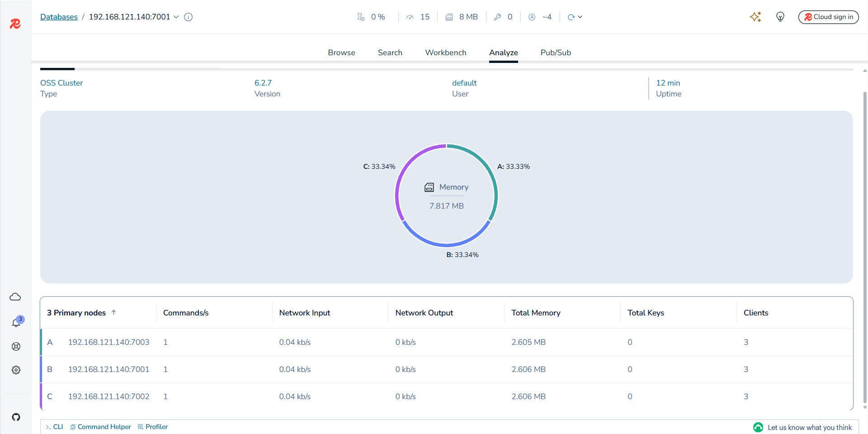868x434 pixels.
Task: Open the Profiler panel
Action: [153, 427]
